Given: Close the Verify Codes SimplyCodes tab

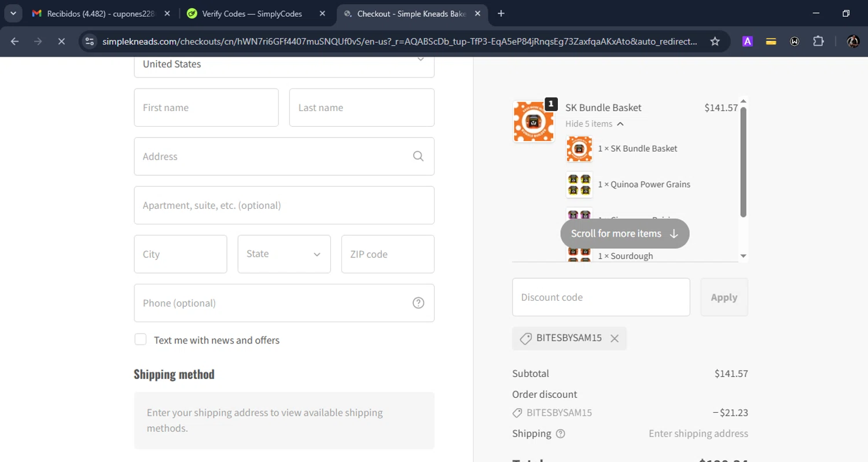Looking at the screenshot, I should pos(322,13).
